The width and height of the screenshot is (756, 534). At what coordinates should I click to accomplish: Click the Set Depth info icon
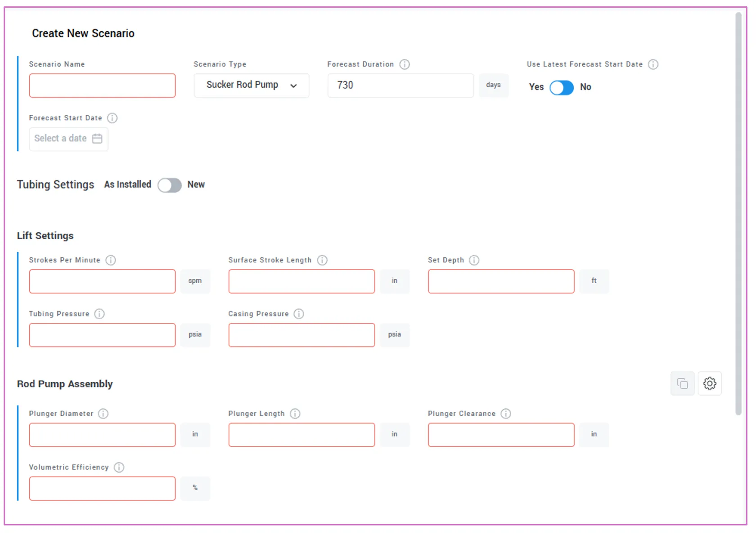coord(474,260)
